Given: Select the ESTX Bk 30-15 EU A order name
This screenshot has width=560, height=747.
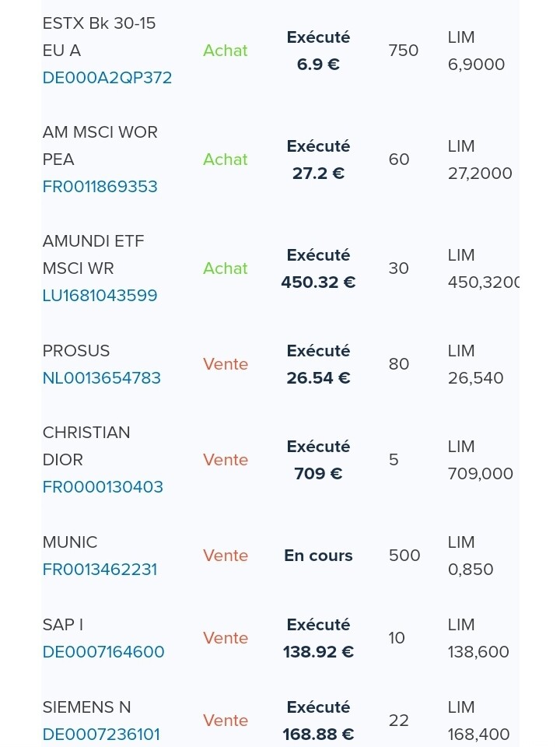Looking at the screenshot, I should tap(99, 37).
